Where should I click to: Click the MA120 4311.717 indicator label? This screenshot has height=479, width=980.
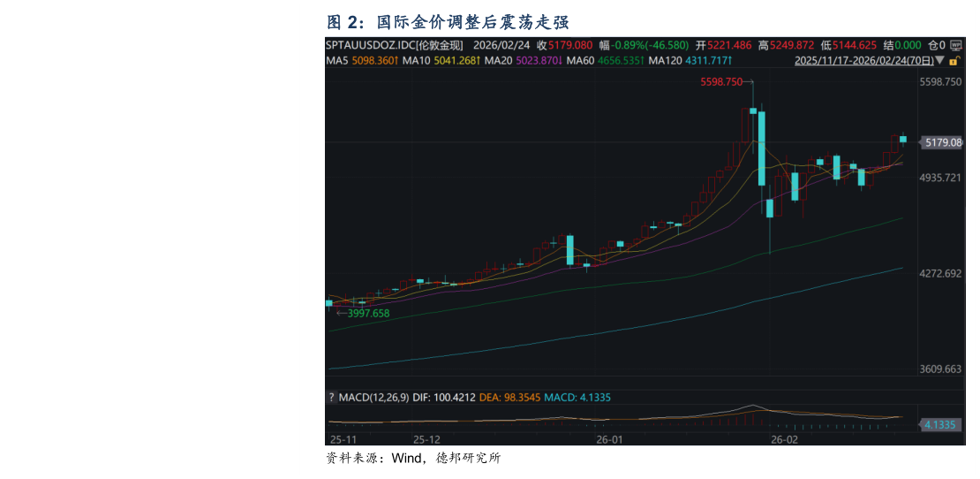(x=690, y=61)
